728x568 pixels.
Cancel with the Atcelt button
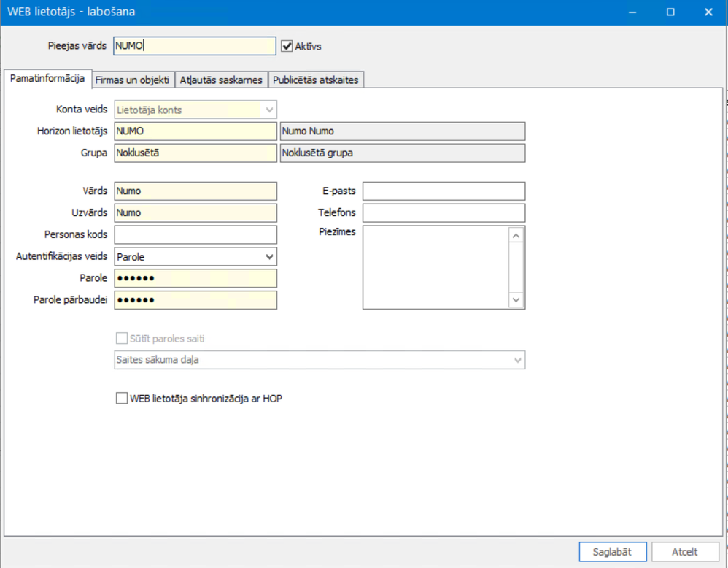[x=685, y=552]
